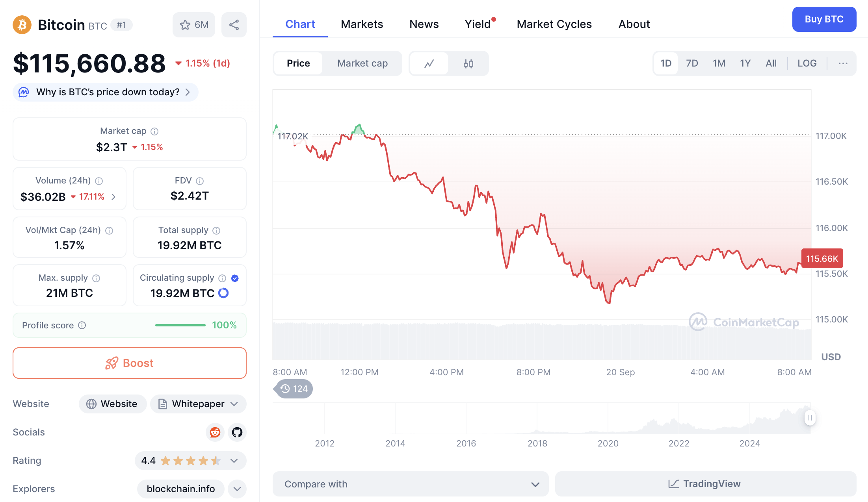Open the About tab
Screen dimensions: 868x502
tap(634, 24)
